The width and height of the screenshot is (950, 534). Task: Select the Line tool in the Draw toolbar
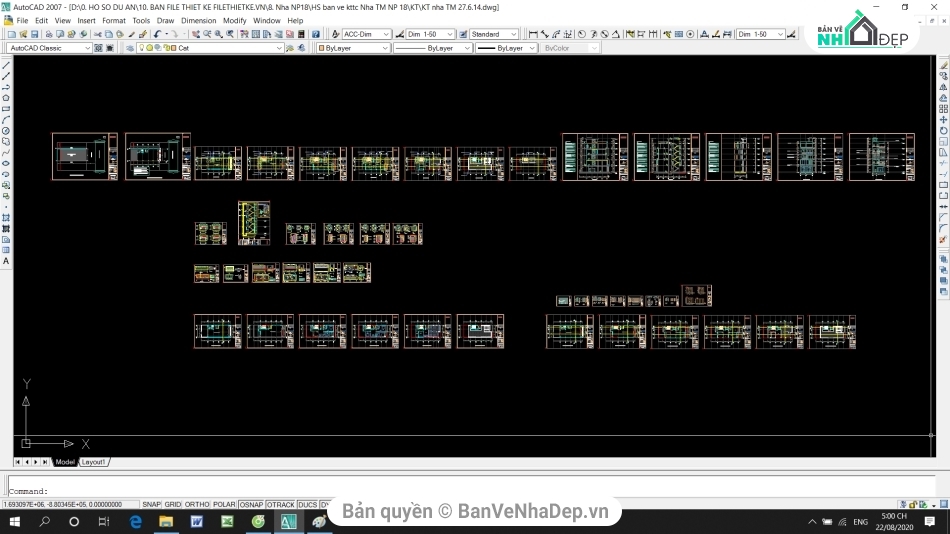[6, 65]
